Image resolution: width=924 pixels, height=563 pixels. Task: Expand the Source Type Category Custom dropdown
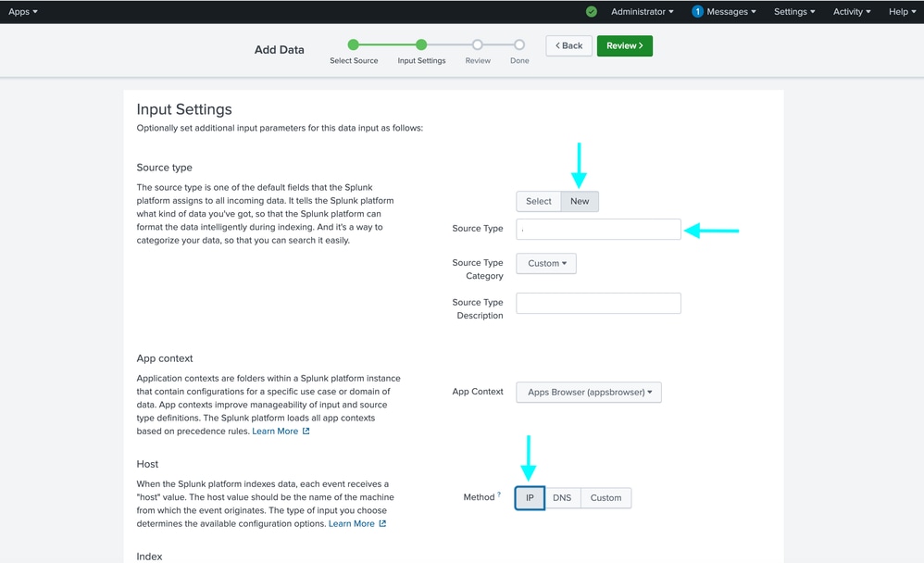click(546, 264)
